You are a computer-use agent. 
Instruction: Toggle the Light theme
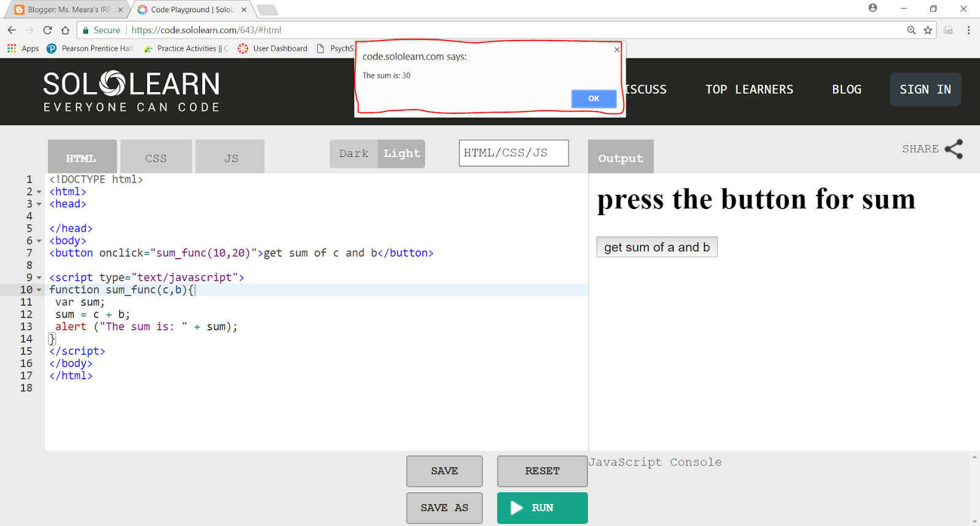click(x=402, y=154)
